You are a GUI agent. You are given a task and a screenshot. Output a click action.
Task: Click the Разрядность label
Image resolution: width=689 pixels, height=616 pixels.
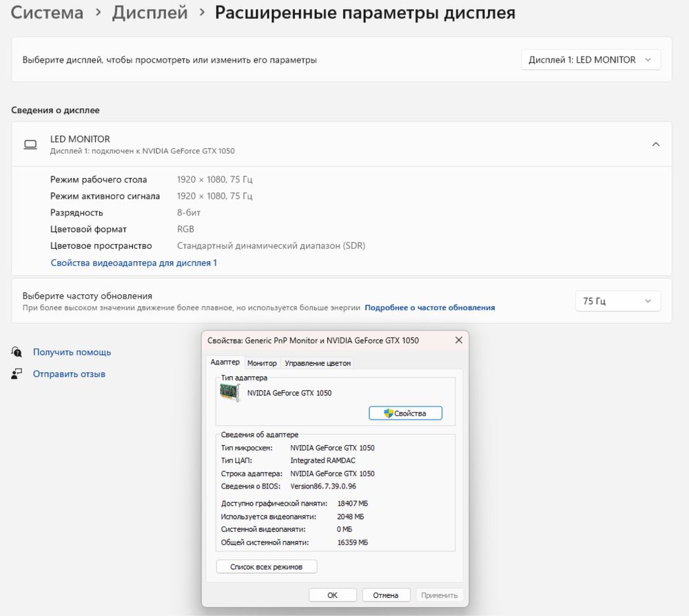pos(76,213)
